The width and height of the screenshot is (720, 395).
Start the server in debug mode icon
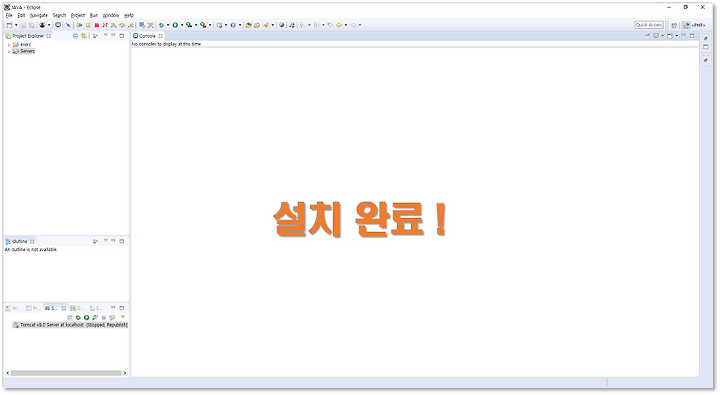(x=78, y=318)
